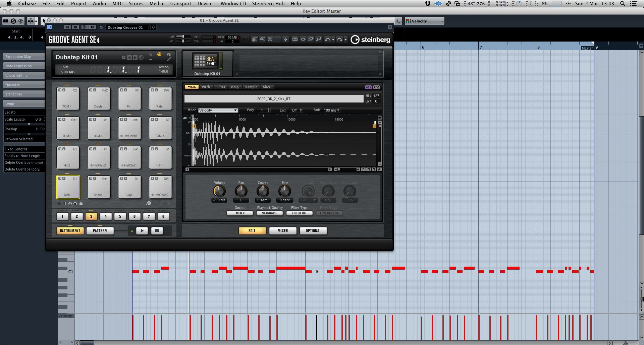Select the INSTRUMENT pad mode

coord(70,231)
